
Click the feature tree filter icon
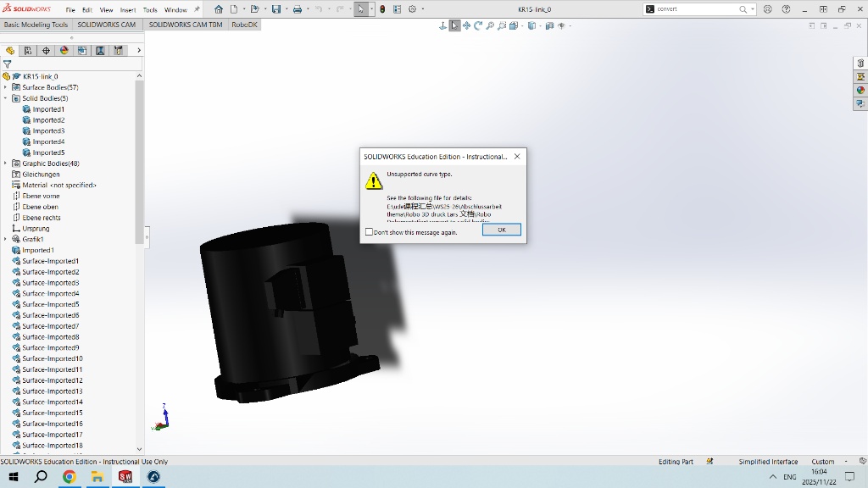8,64
